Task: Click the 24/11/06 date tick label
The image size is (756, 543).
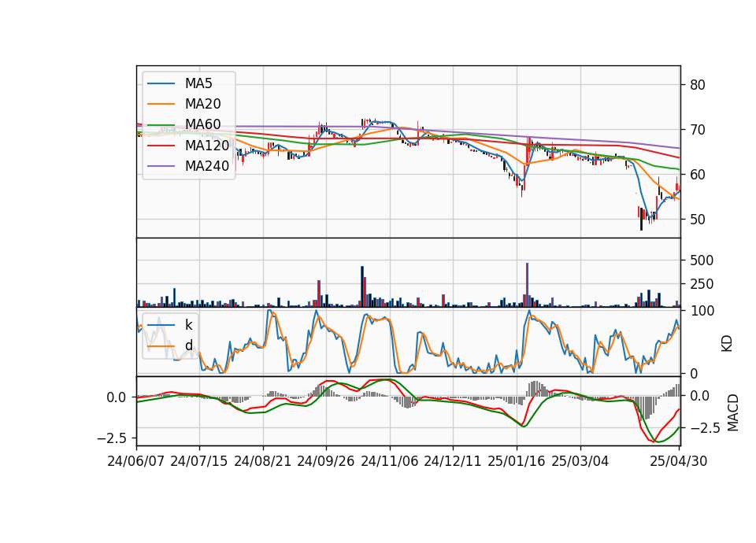Action: [390, 461]
